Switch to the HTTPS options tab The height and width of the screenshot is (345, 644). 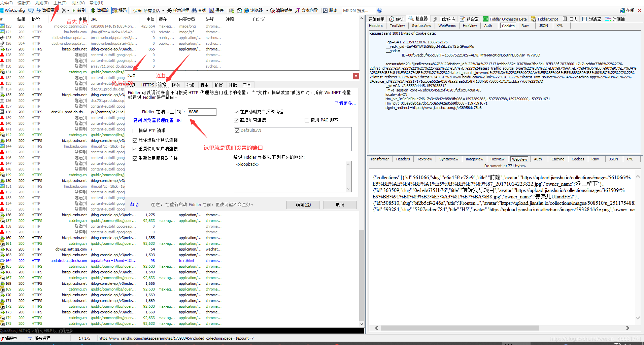pos(147,85)
